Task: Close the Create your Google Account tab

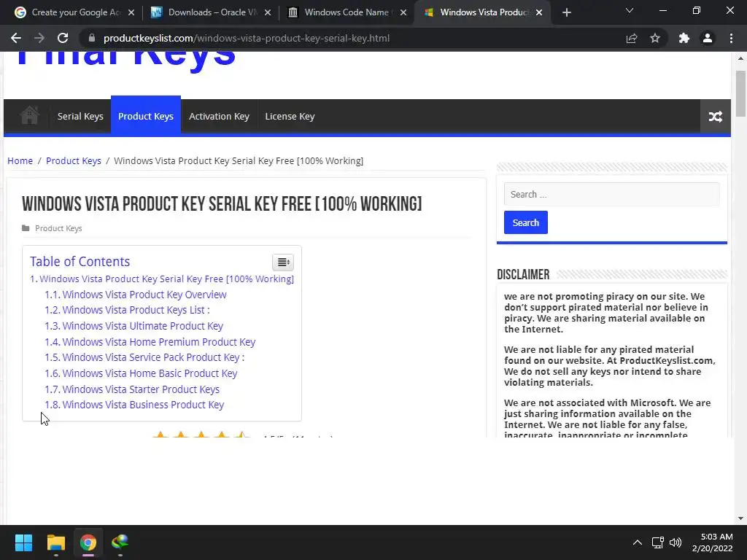Action: [131, 12]
